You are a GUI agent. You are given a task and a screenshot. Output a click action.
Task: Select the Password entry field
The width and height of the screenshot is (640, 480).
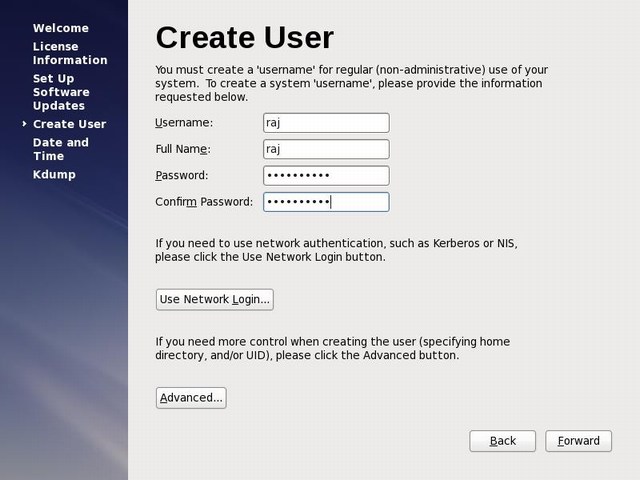tap(326, 176)
